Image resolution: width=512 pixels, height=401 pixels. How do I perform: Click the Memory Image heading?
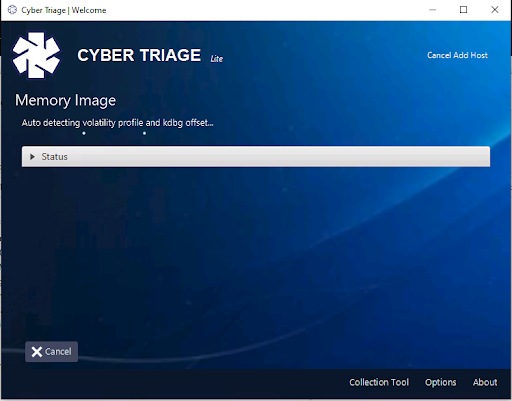pyautogui.click(x=65, y=101)
